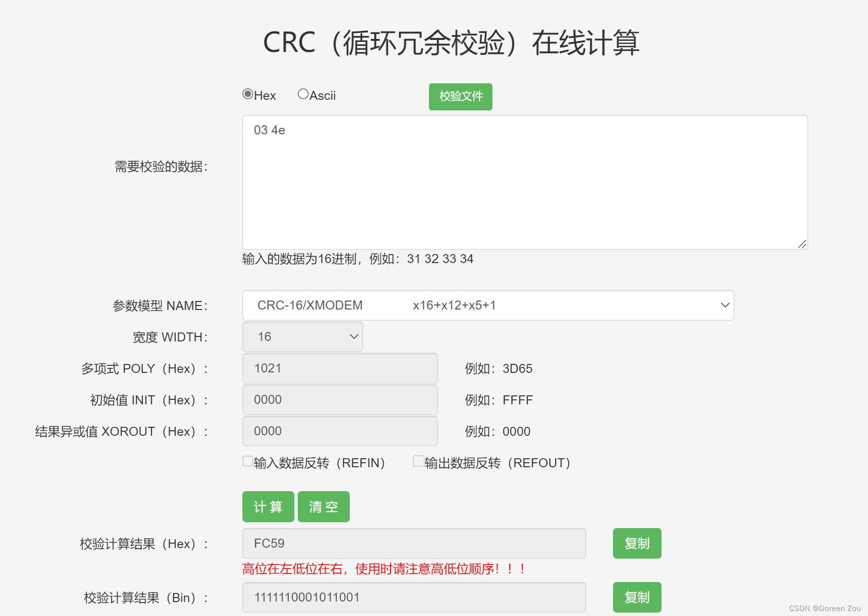Click the textarea resize handle corner

pos(803,244)
